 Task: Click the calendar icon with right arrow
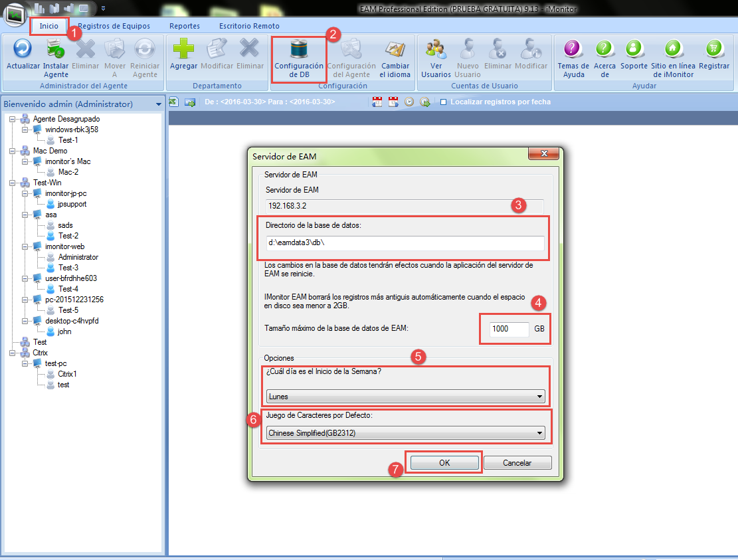click(393, 102)
